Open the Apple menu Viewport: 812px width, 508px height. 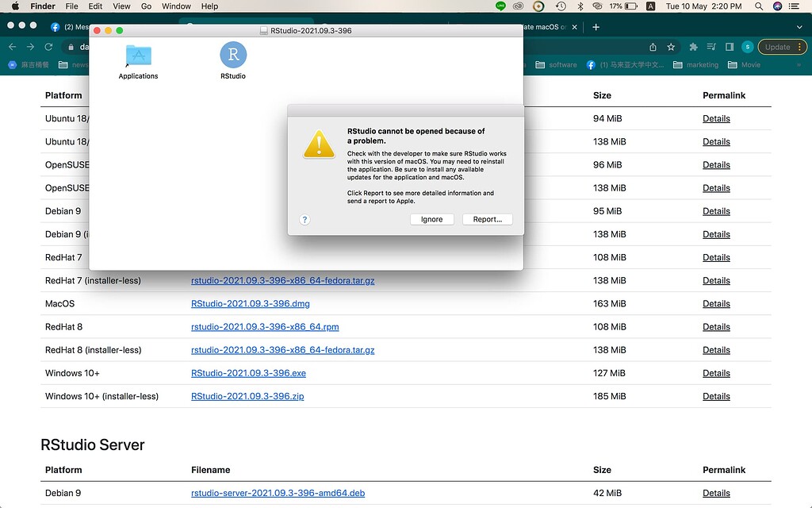point(15,6)
